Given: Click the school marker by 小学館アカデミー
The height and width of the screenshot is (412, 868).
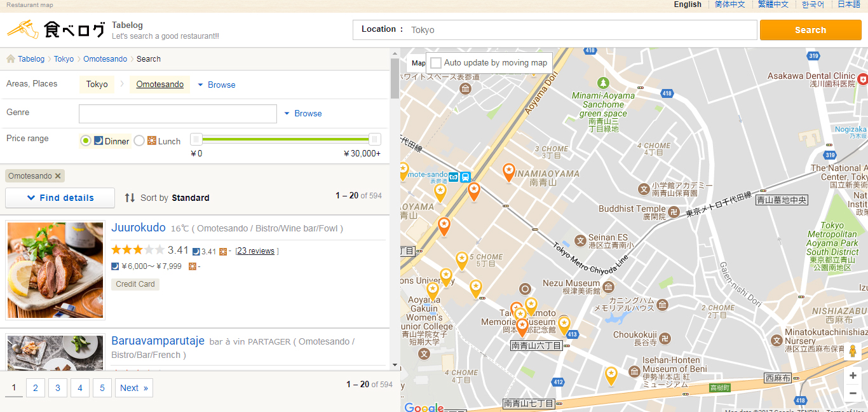Looking at the screenshot, I should click(644, 189).
